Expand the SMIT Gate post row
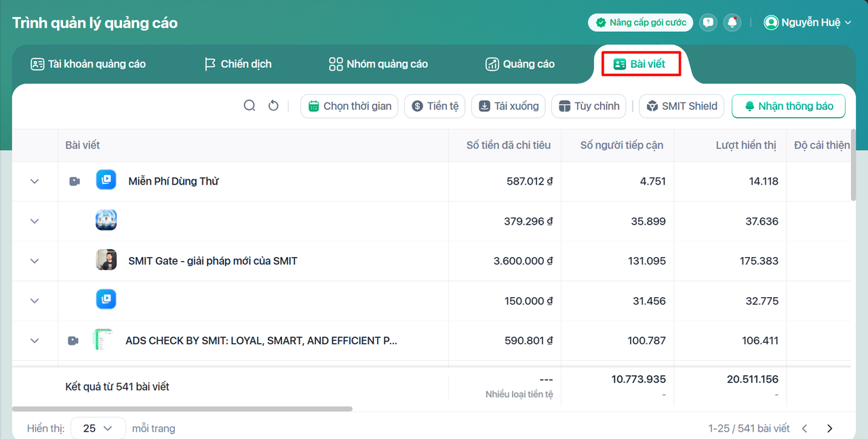The height and width of the screenshot is (439, 868). point(35,261)
